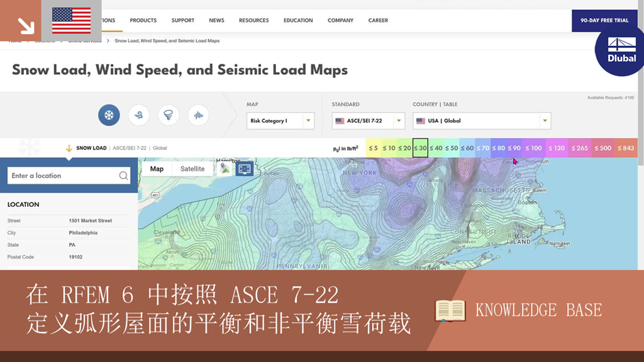Select the ≤ 265 legend swatch
The height and width of the screenshot is (362, 644).
pos(579,148)
